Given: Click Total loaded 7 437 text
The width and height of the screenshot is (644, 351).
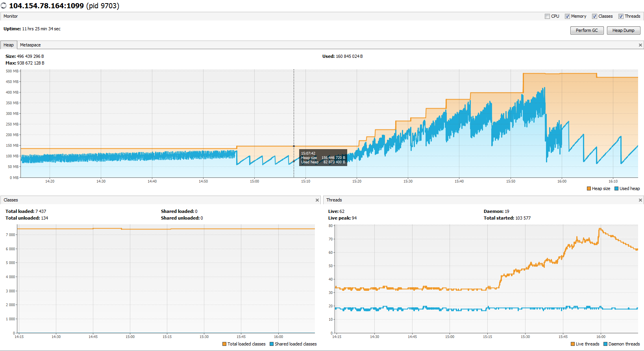Looking at the screenshot, I should click(26, 211).
